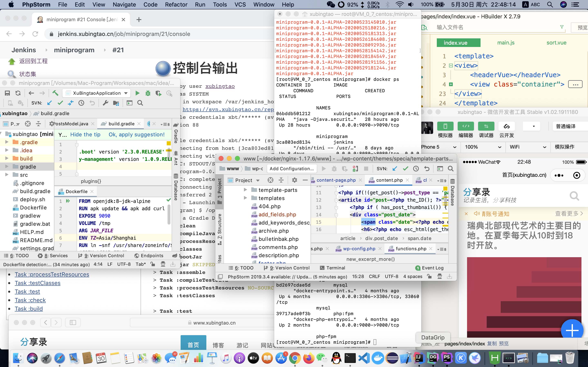Click 'Hide the tip' link in IntelliJ
This screenshot has width=588, height=367.
coord(85,135)
